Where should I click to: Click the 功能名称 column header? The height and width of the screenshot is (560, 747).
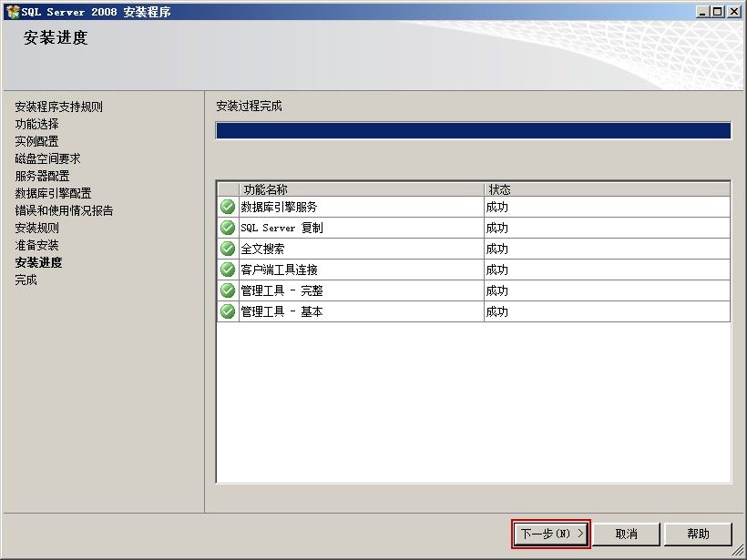[x=361, y=189]
